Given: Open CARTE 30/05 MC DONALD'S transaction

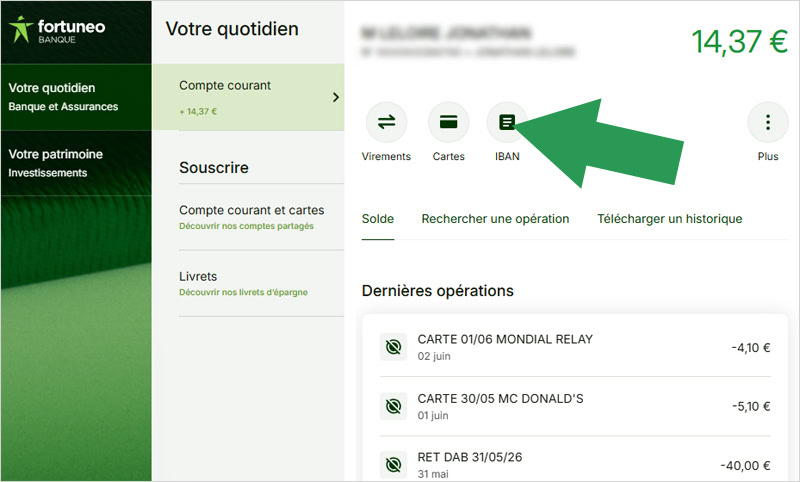Looking at the screenshot, I should (575, 407).
